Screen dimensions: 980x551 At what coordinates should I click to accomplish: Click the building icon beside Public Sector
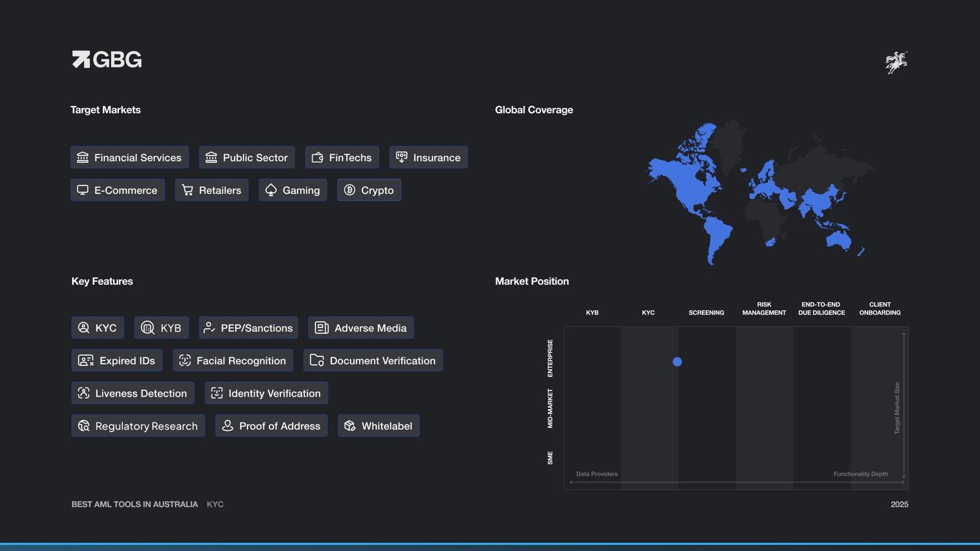click(211, 157)
